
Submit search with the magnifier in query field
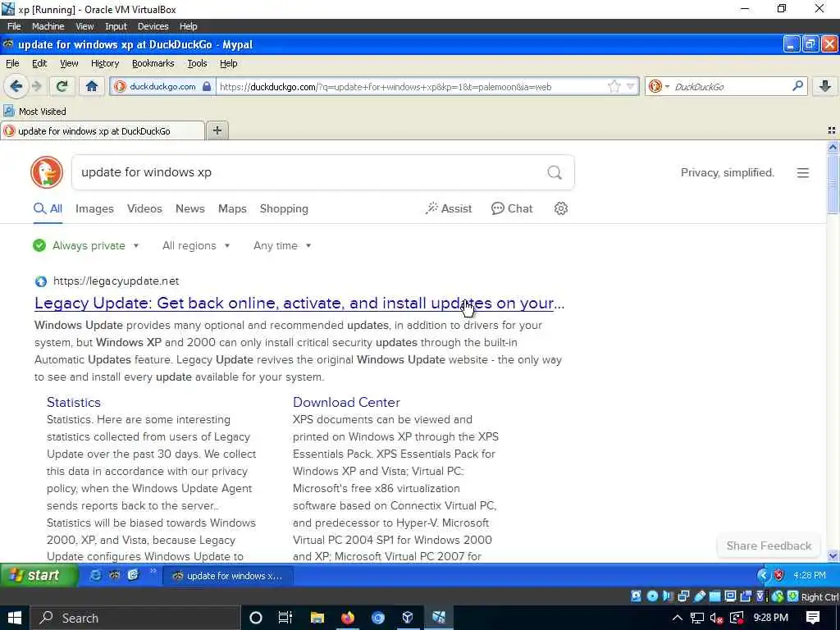click(555, 172)
